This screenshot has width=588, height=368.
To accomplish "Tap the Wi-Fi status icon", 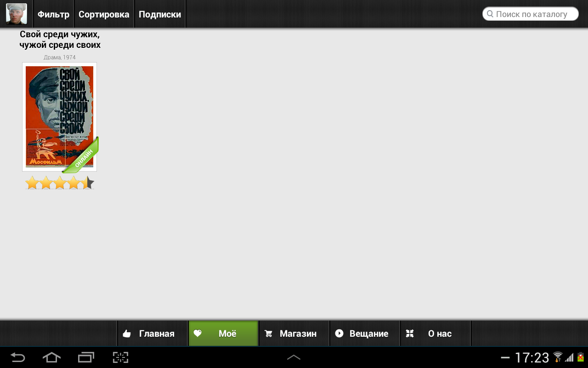I will coord(558,357).
